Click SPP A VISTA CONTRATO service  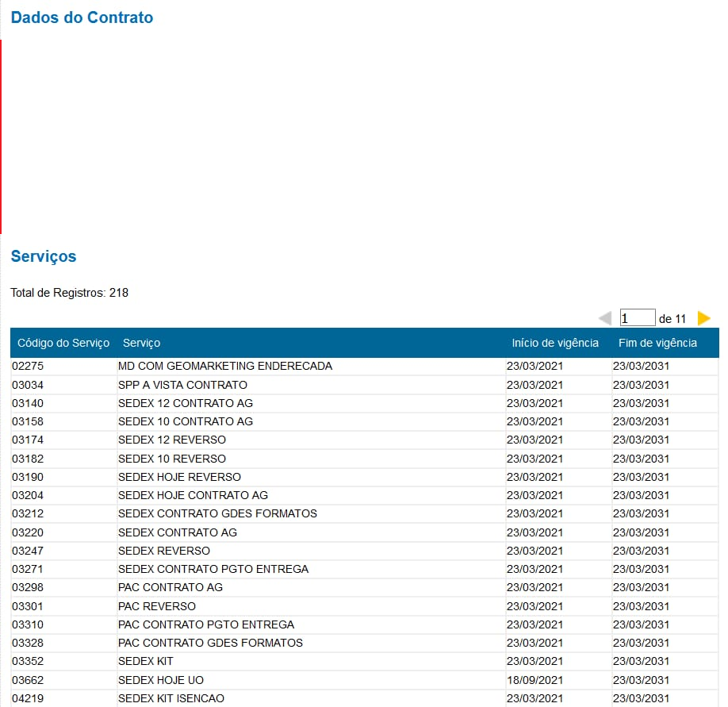(x=182, y=385)
